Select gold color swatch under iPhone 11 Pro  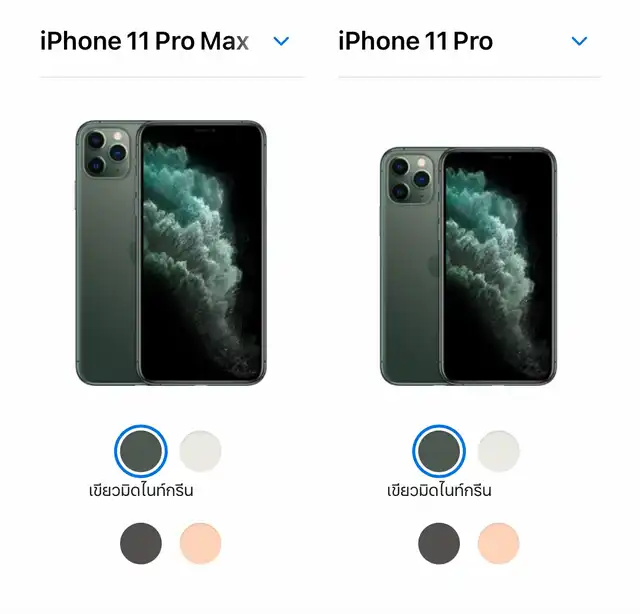[498, 543]
